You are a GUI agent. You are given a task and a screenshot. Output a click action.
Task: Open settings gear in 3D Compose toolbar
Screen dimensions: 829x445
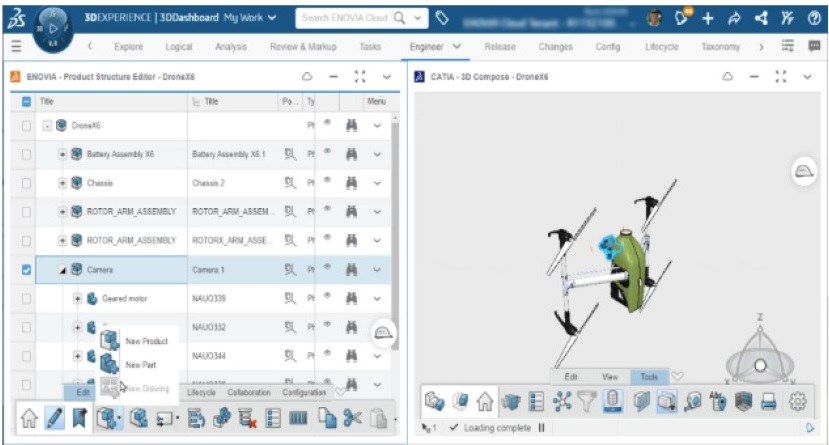tap(797, 402)
